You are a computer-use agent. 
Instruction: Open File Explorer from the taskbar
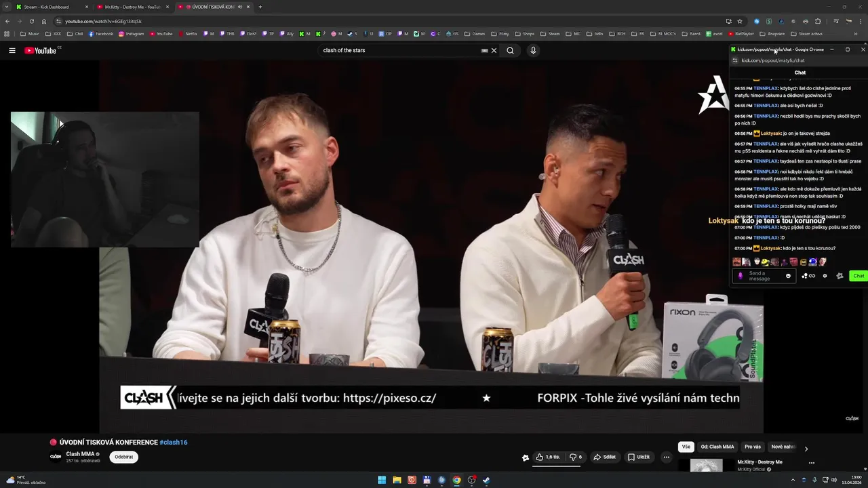coord(397,480)
